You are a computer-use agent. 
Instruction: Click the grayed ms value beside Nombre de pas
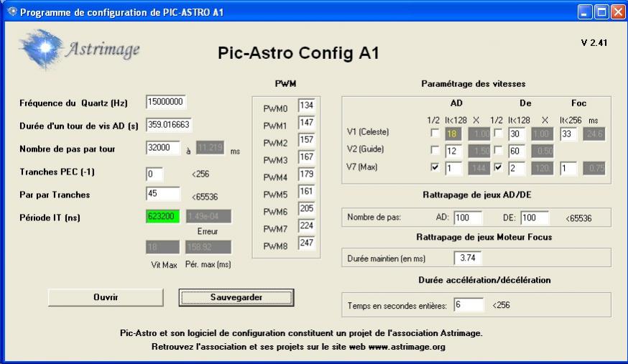(211, 148)
